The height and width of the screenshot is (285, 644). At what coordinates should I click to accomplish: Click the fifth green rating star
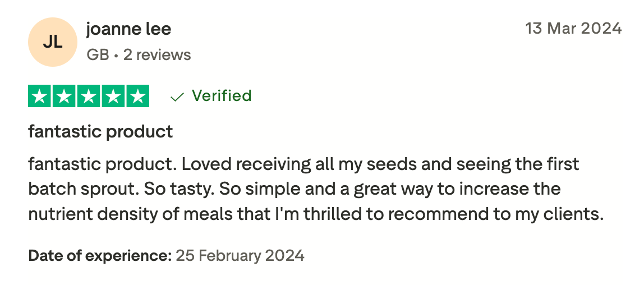pos(137,96)
